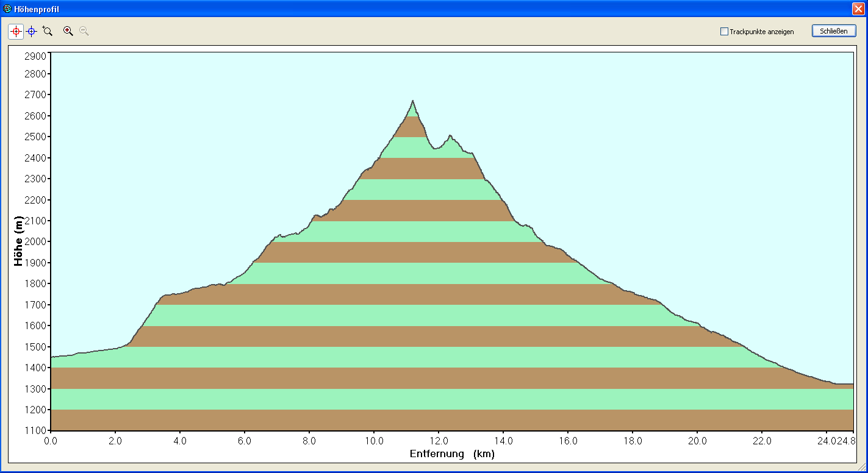Click the profile start point at 0.0 km
868x473 pixels.
(51, 357)
